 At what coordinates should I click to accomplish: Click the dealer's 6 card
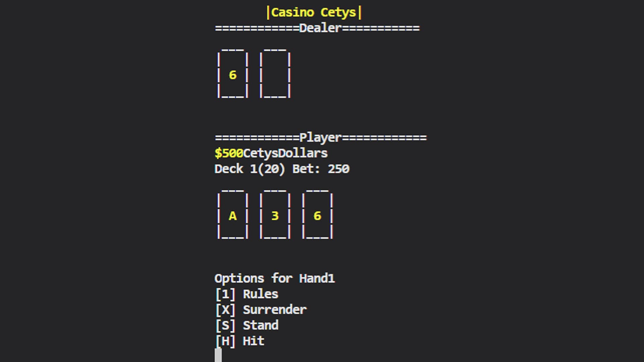[x=232, y=74]
